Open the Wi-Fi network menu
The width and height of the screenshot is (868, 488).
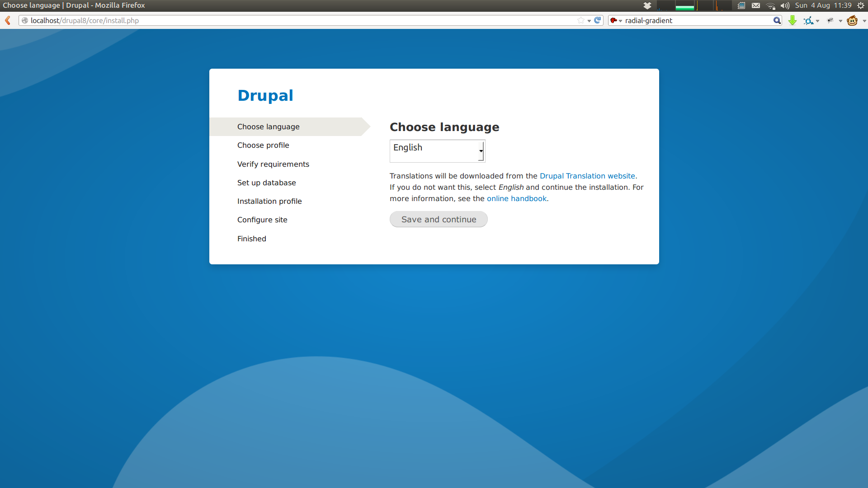771,5
